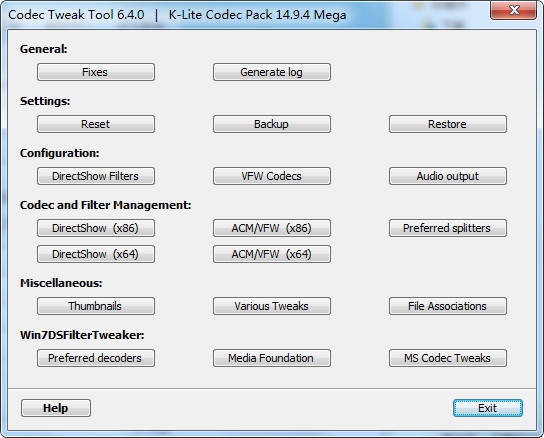Open File Associations settings
Viewport: 544px width, 438px height.
[x=448, y=306]
